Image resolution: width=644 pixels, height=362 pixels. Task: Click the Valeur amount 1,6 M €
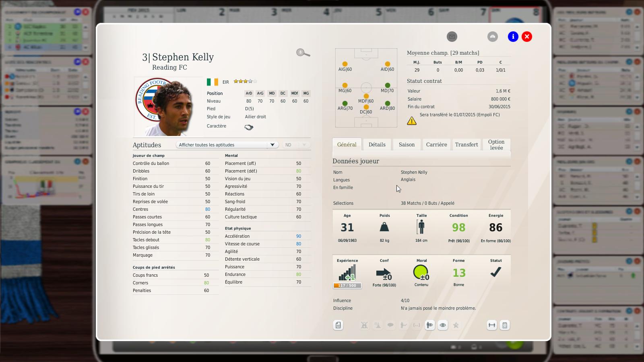tap(503, 91)
